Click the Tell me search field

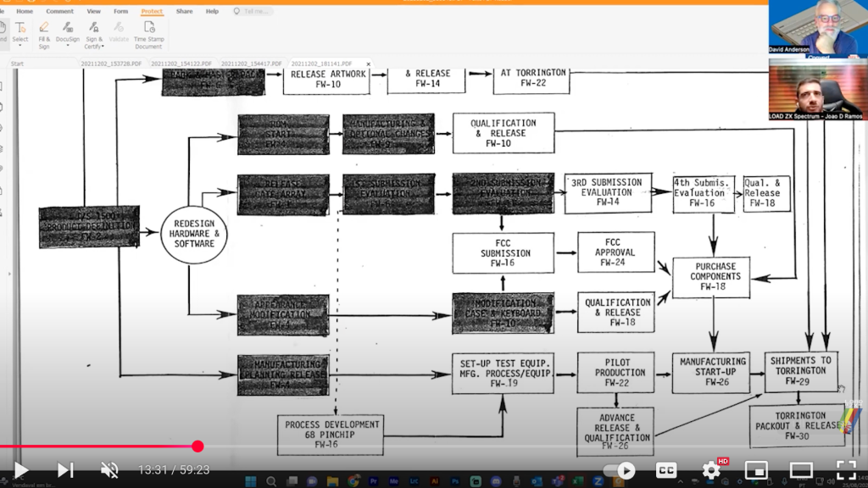[x=253, y=11]
